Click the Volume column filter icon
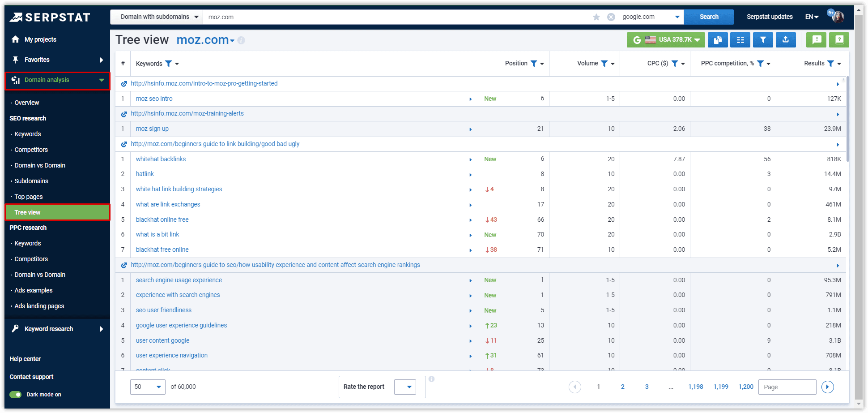The height and width of the screenshot is (413, 868). coord(604,64)
